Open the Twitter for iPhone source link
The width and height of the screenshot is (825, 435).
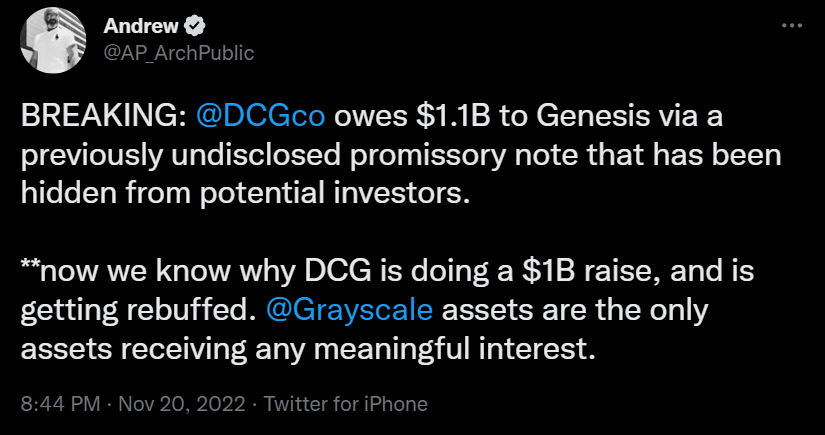pyautogui.click(x=345, y=404)
